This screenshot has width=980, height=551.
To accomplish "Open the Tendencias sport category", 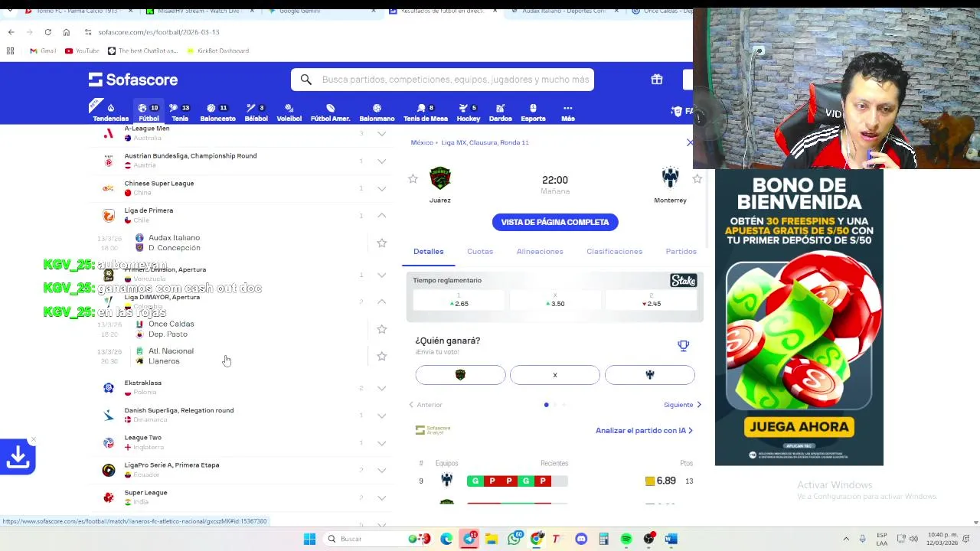I will coord(110,112).
